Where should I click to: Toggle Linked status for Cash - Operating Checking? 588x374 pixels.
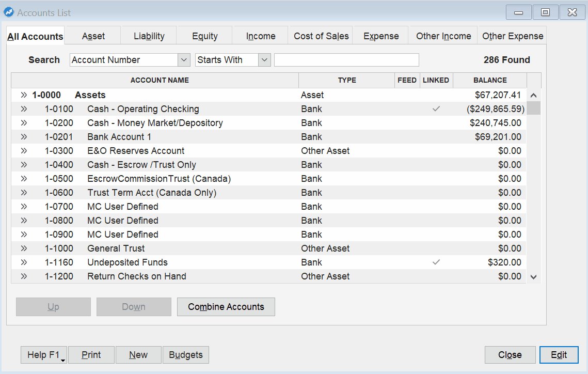pos(436,109)
